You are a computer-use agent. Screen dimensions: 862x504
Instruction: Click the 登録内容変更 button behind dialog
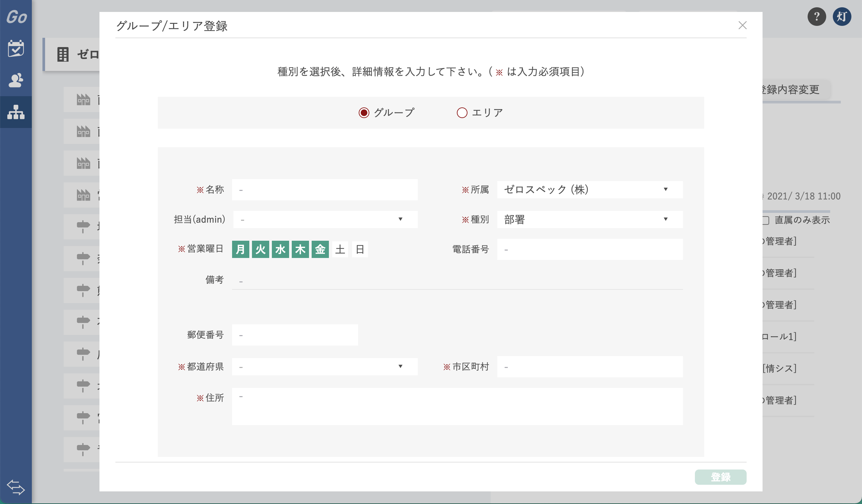coord(796,90)
